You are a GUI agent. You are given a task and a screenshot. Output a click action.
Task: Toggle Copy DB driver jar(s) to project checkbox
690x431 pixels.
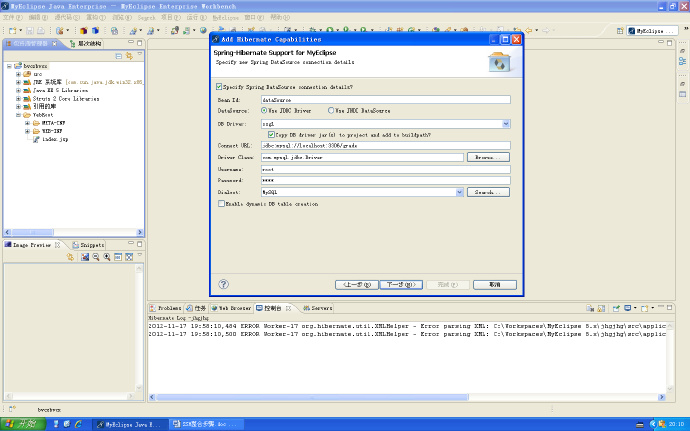(271, 135)
